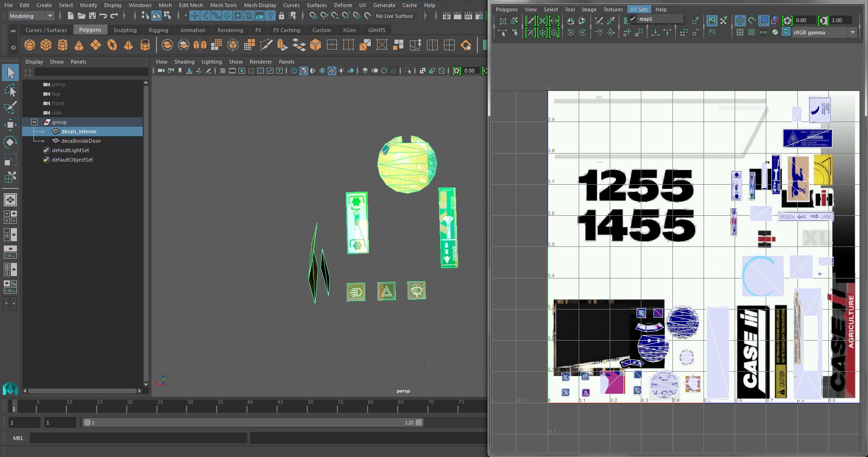Collapse the group node in the Outliner

click(x=34, y=122)
